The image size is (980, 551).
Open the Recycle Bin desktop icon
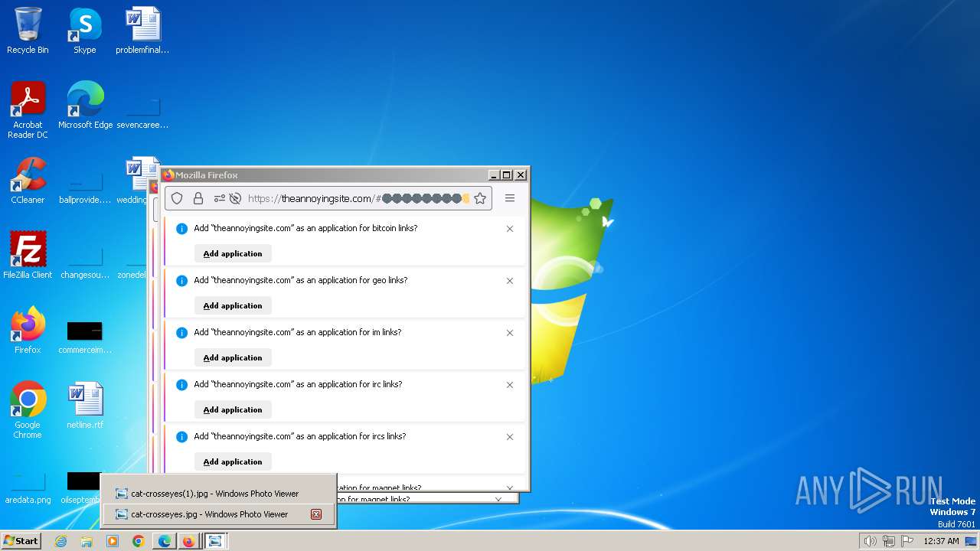pos(28,31)
